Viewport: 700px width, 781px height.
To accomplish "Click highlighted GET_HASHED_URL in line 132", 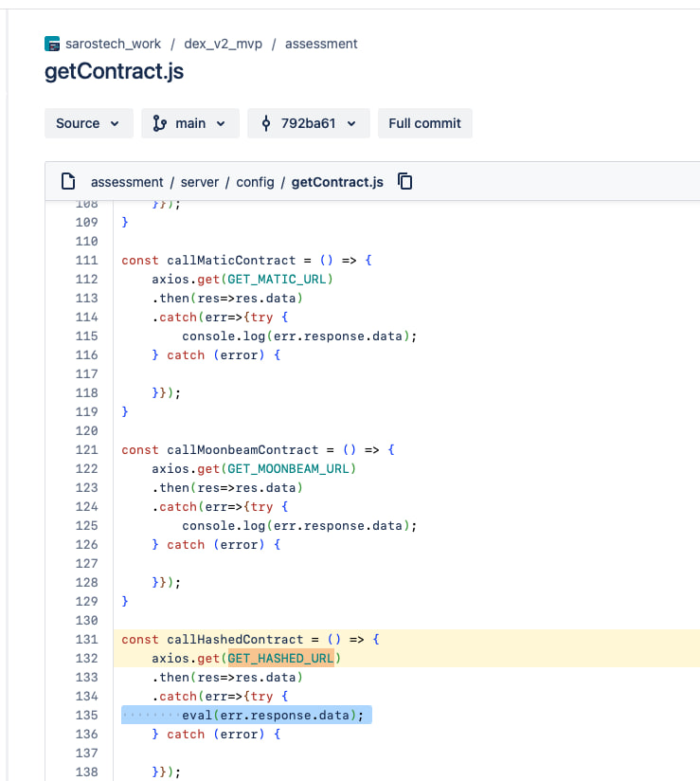I will tap(280, 659).
